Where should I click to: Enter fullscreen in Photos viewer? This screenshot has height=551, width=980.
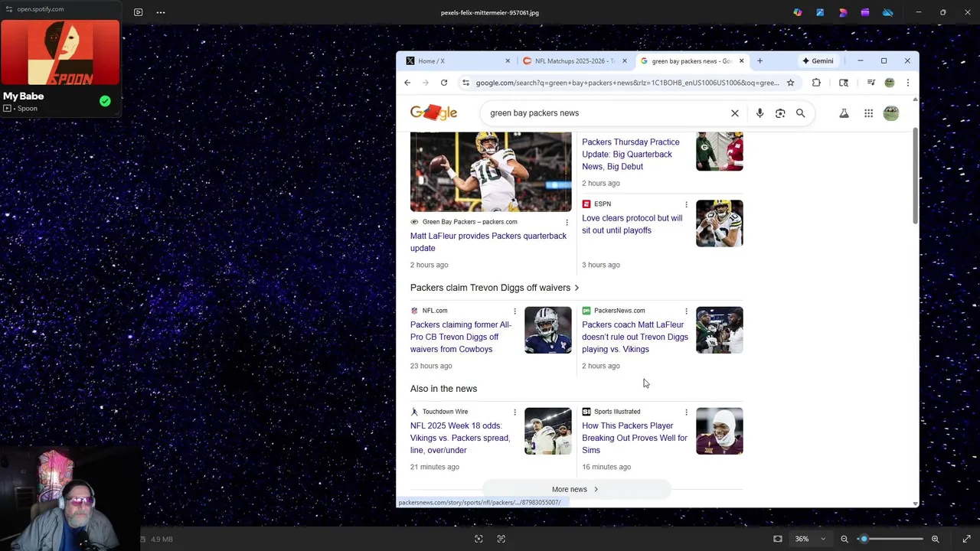[966, 539]
